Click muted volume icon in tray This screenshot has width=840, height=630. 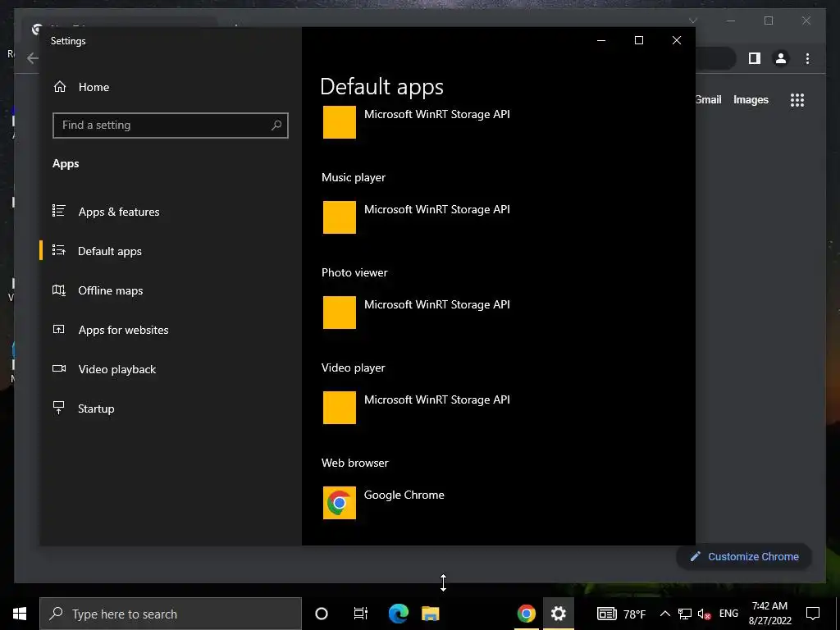[704, 614]
